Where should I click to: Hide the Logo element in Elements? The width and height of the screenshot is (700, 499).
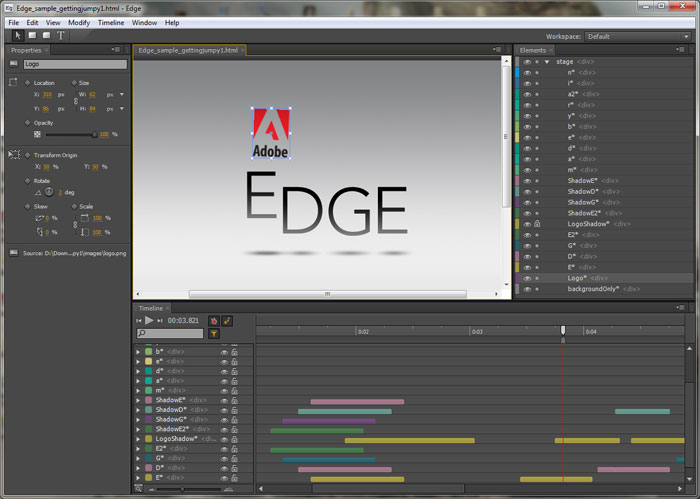(527, 278)
